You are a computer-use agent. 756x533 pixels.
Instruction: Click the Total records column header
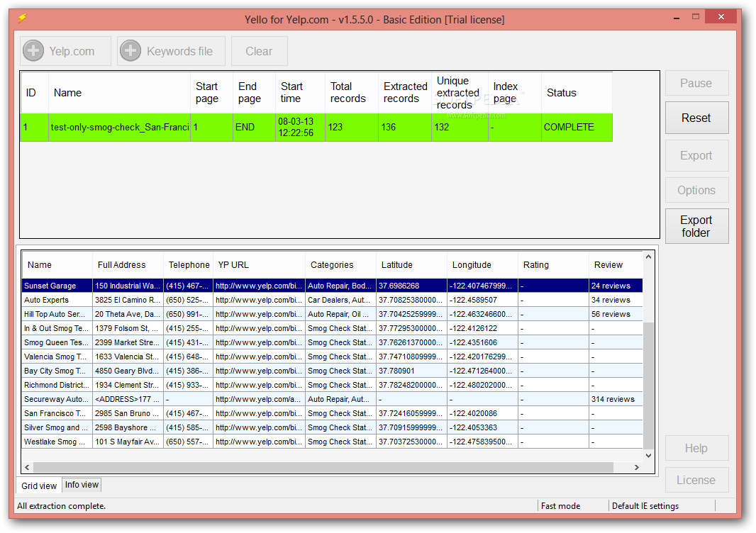tap(352, 93)
